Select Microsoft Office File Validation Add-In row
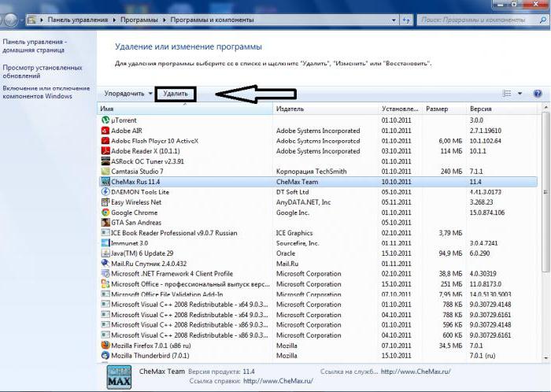 (x=319, y=294)
